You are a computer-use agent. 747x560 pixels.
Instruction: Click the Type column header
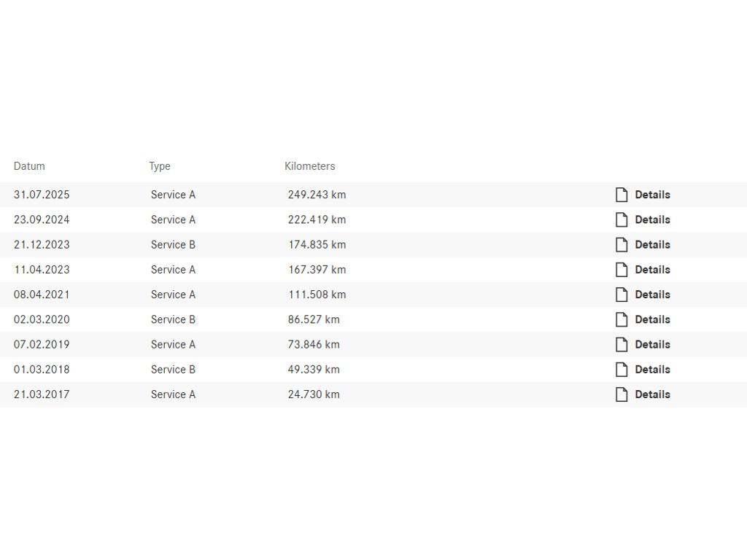click(x=160, y=166)
